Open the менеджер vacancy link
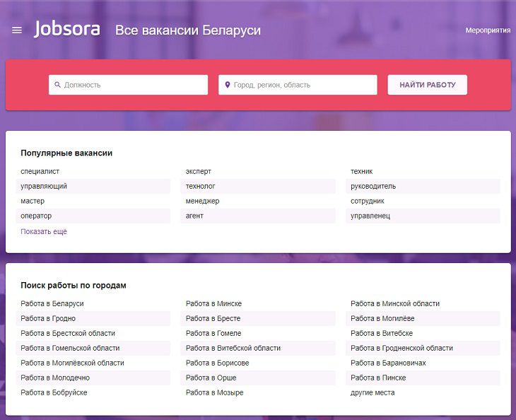516x420 pixels. [202, 201]
